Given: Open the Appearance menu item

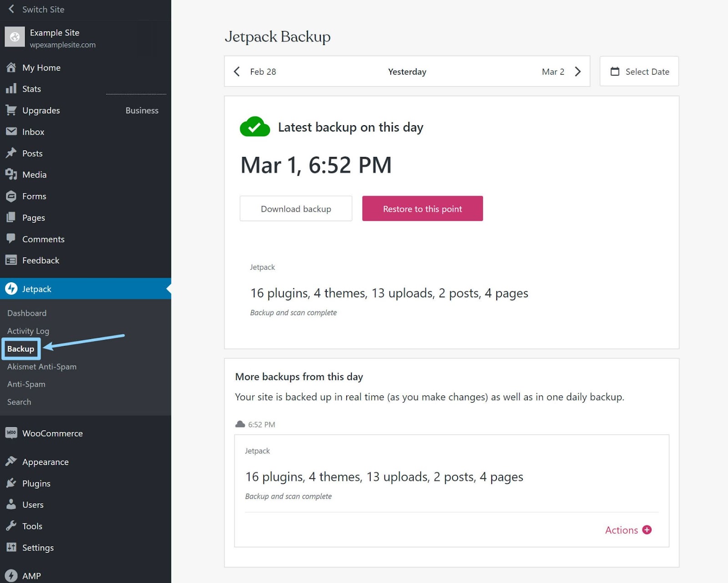Looking at the screenshot, I should pos(86,461).
